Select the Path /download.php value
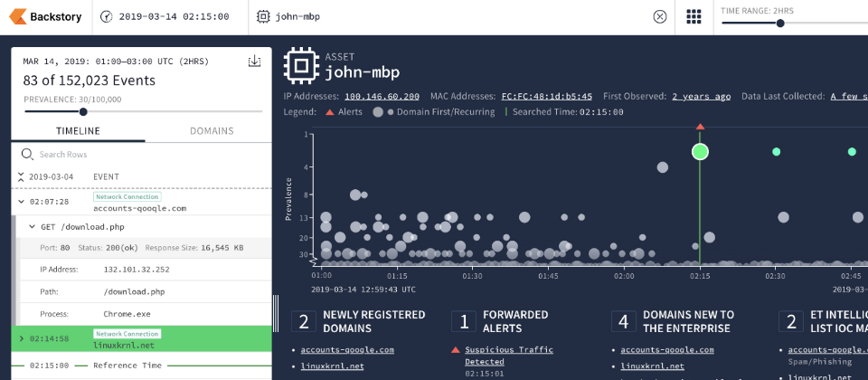Image resolution: width=868 pixels, height=380 pixels. 134,292
